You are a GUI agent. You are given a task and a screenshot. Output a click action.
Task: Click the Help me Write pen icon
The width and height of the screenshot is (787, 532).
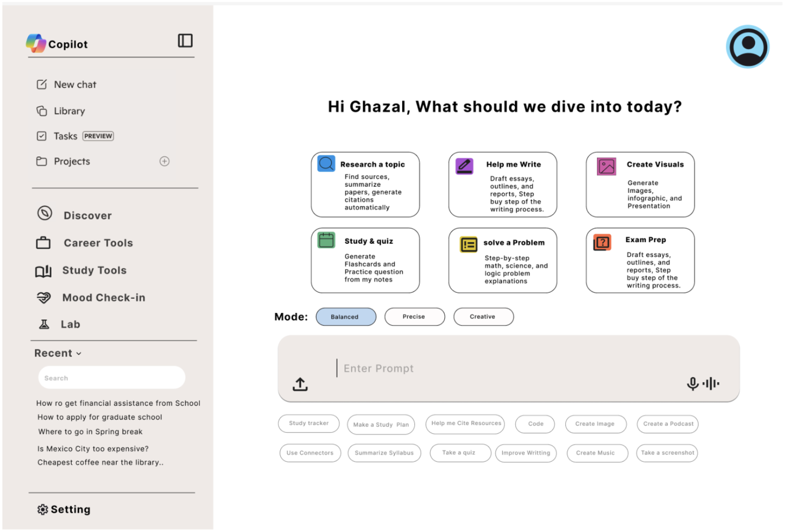(x=464, y=166)
